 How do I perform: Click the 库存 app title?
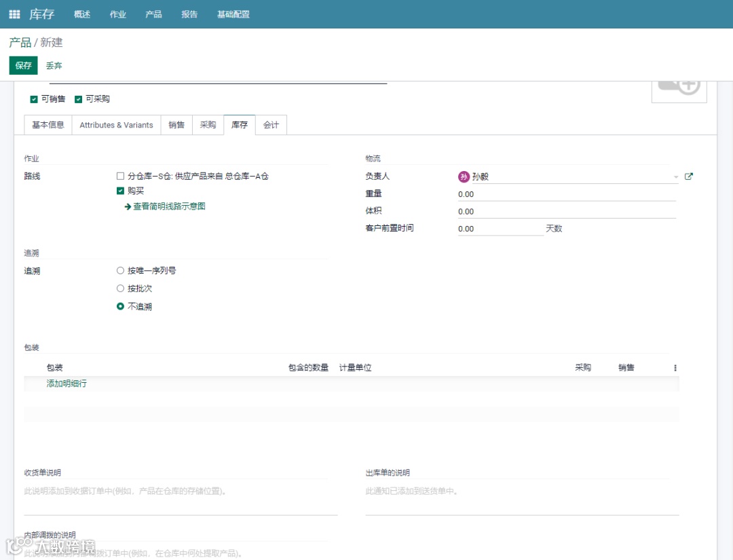tap(41, 14)
